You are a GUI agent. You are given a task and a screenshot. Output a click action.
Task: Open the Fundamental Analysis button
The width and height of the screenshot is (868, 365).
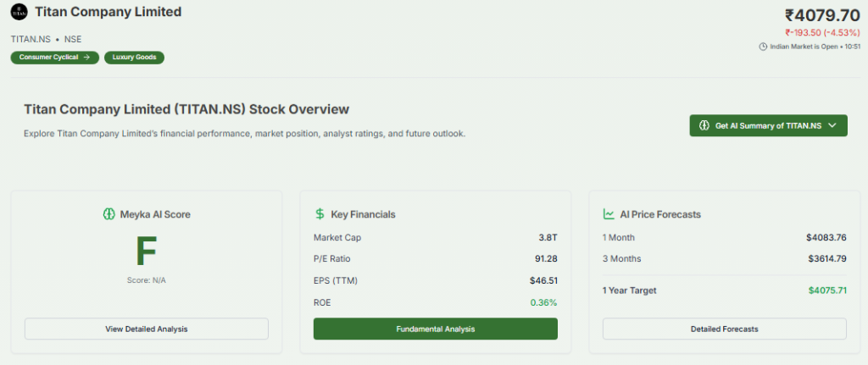435,329
